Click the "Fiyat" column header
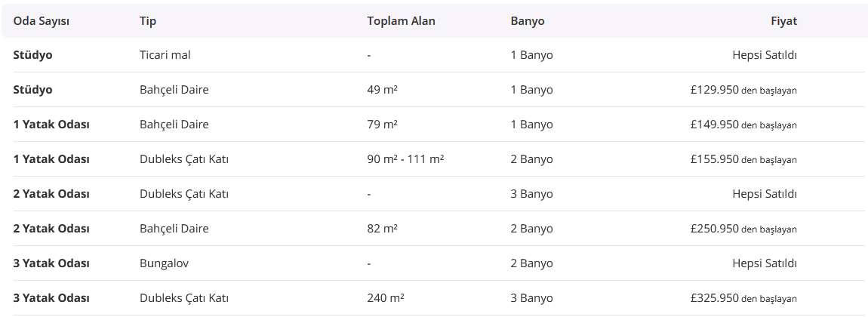This screenshot has width=868, height=317. point(783,21)
